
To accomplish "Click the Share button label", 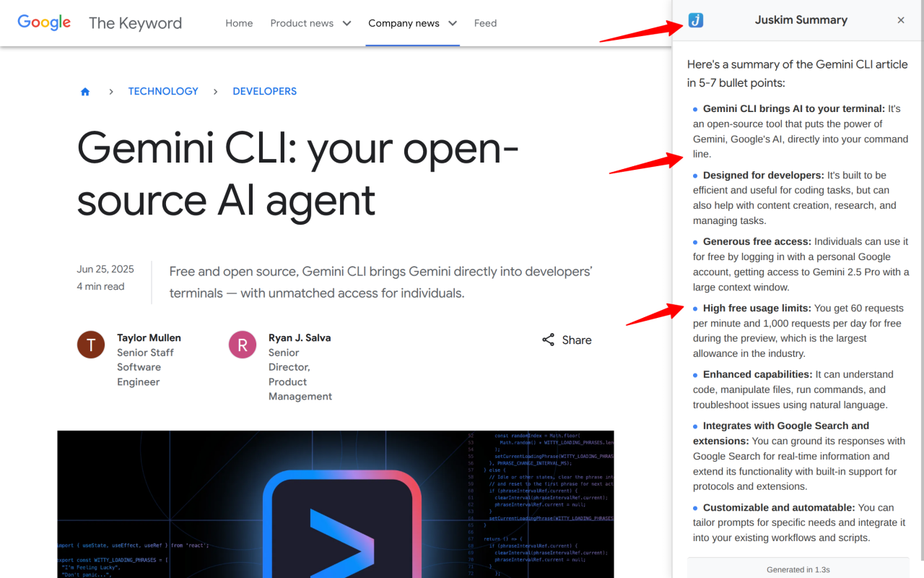I will click(577, 340).
